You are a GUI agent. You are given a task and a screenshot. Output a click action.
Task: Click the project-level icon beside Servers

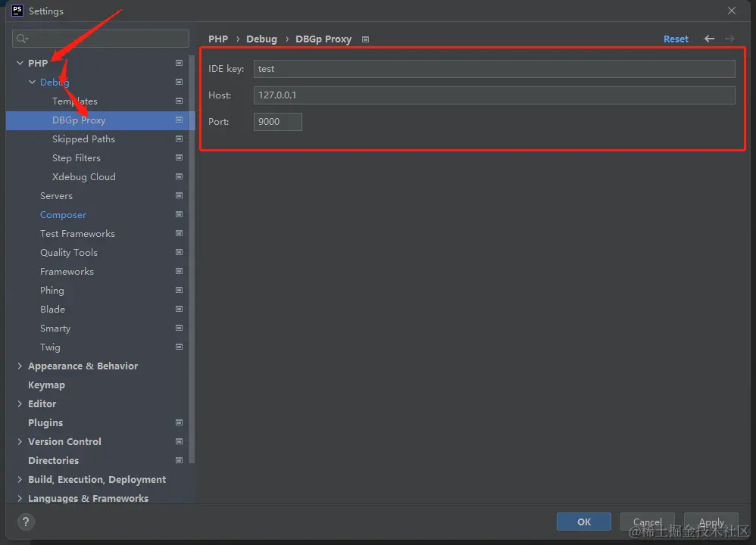(x=179, y=195)
